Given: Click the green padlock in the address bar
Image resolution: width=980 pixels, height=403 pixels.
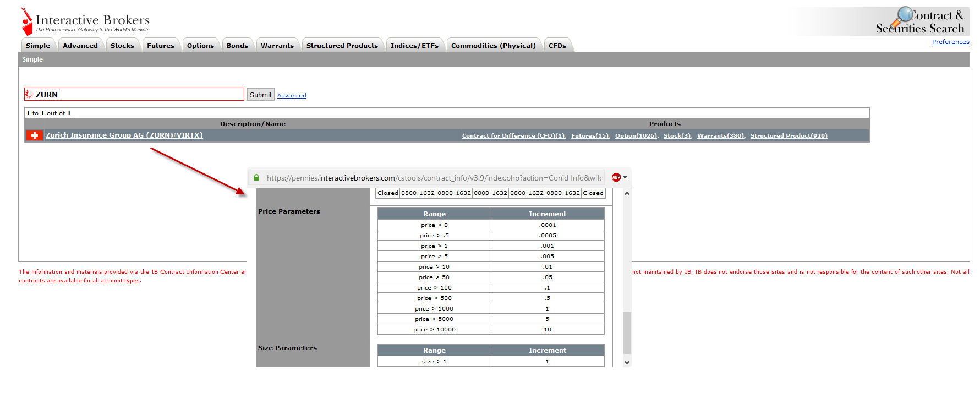Looking at the screenshot, I should [256, 177].
